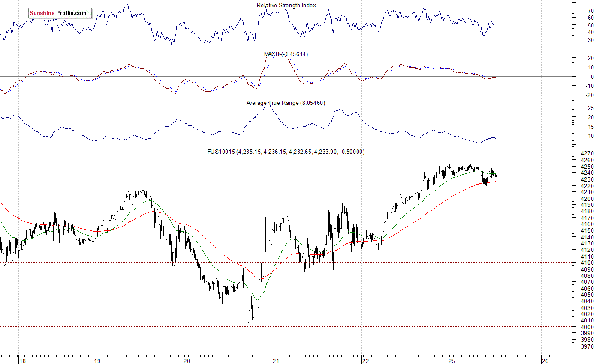Click the price axis label 3970
The width and height of the screenshot is (596, 364).
[588, 346]
